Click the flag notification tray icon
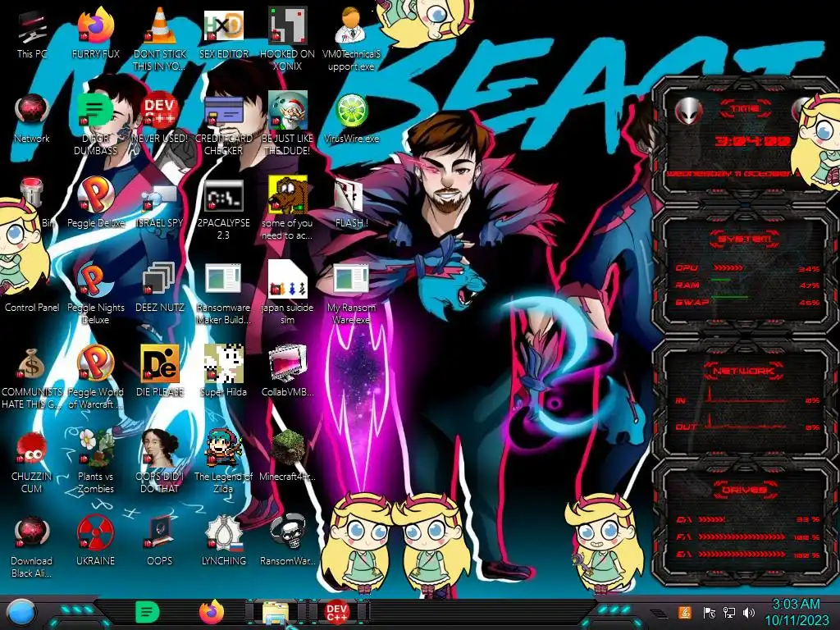The image size is (840, 630). point(709,612)
